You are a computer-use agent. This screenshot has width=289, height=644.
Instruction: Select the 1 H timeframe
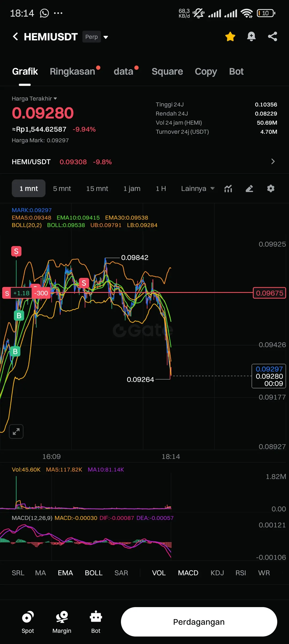coord(161,189)
